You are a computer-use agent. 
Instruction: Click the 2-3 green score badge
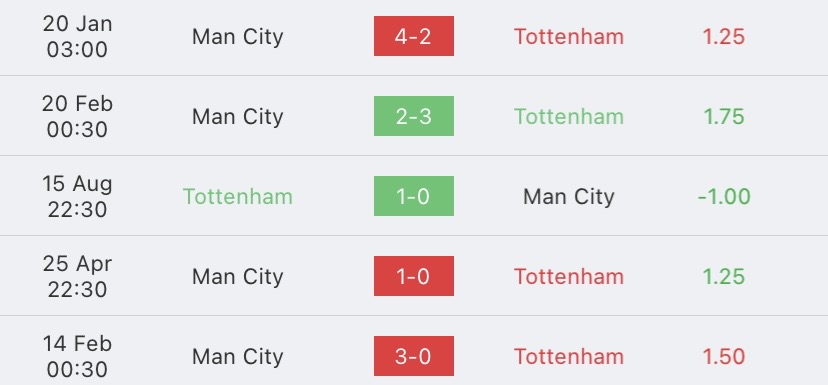[x=413, y=116]
